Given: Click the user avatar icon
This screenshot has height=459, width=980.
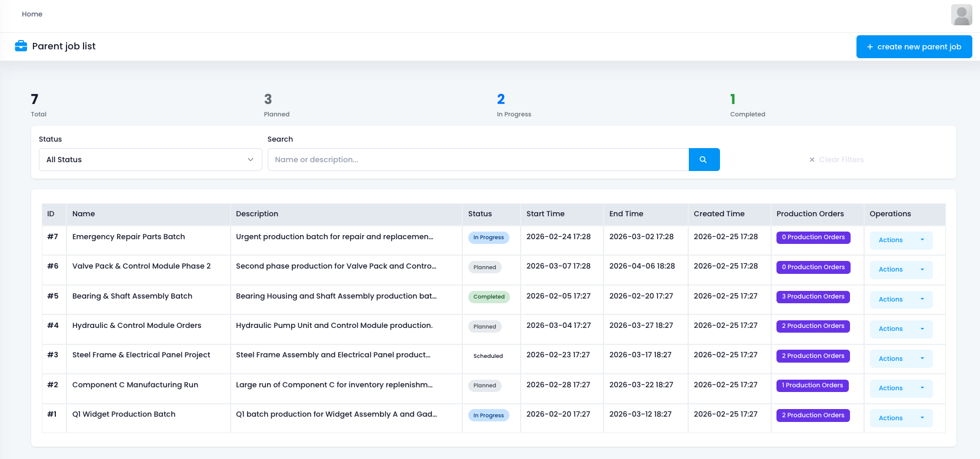Looking at the screenshot, I should point(961,15).
